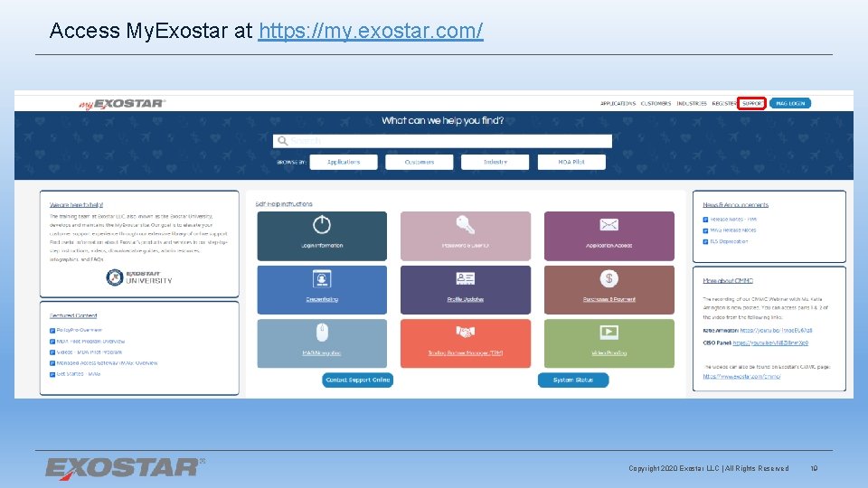
Task: Click the magnifier icon in search bar
Action: [x=282, y=141]
